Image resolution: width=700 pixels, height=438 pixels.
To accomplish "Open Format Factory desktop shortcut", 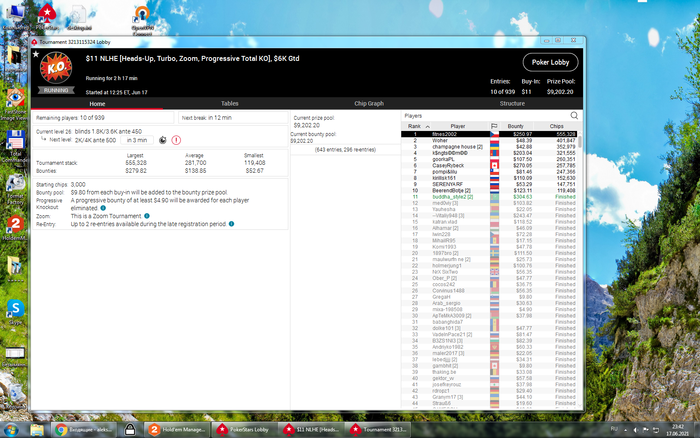I will pyautogui.click(x=15, y=189).
